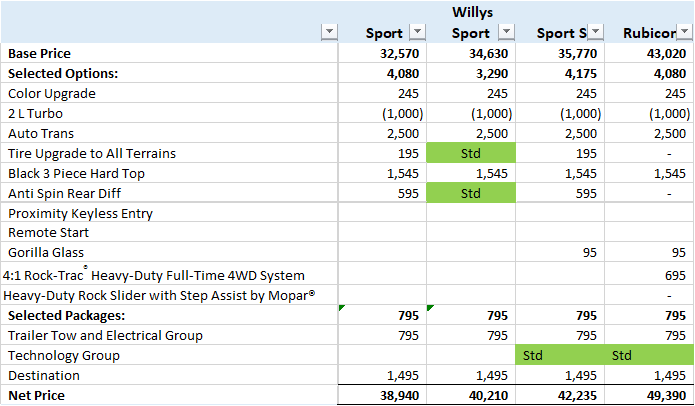Select the Destination row label
695x406 pixels.
(x=43, y=375)
